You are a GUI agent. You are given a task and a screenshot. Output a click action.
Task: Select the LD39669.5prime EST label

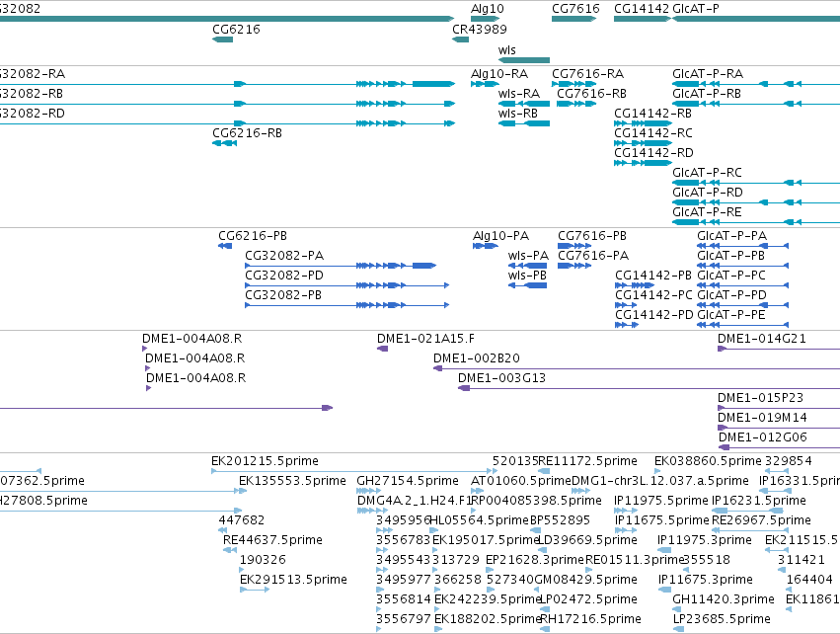(587, 540)
